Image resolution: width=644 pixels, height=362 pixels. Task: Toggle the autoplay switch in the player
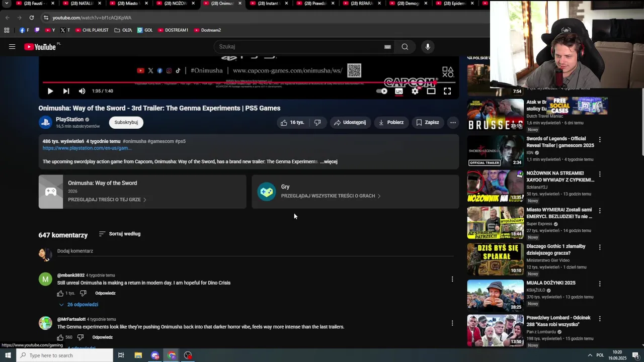point(382,91)
